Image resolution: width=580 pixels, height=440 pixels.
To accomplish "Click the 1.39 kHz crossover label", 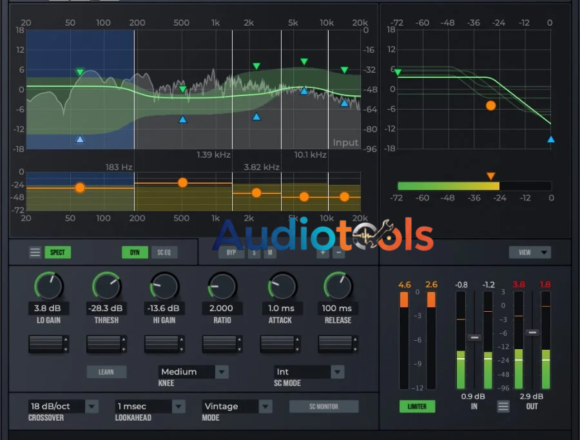I will coord(214,155).
